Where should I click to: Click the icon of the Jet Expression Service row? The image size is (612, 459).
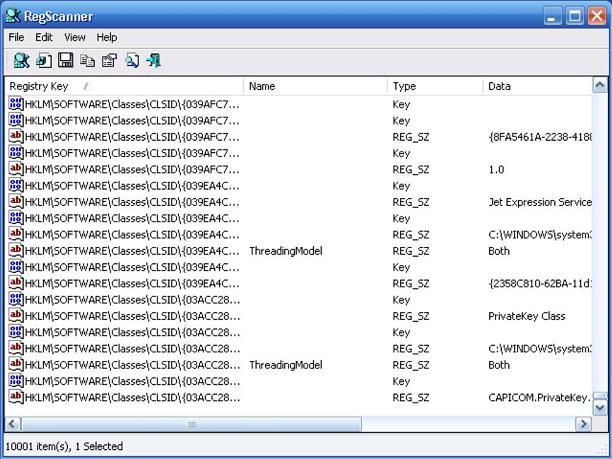[x=16, y=201]
